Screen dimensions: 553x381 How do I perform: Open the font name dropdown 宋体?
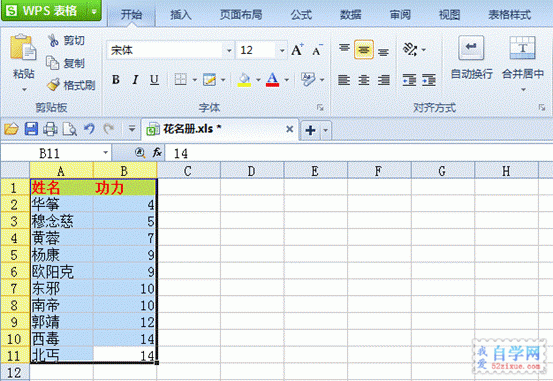click(229, 51)
